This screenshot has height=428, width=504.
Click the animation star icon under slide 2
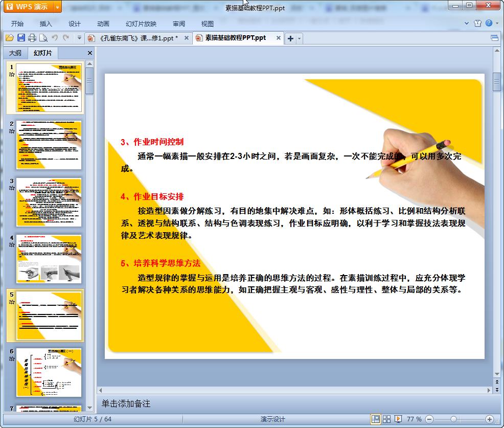tap(12, 131)
